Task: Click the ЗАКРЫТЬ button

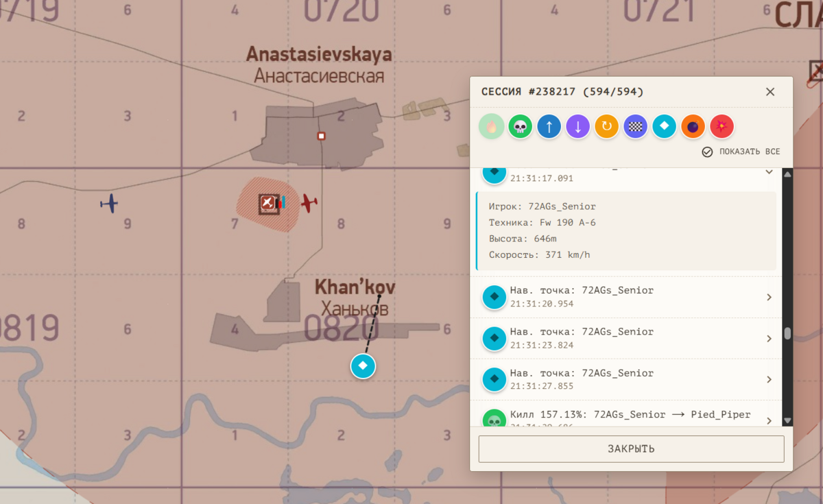Action: [x=631, y=449]
